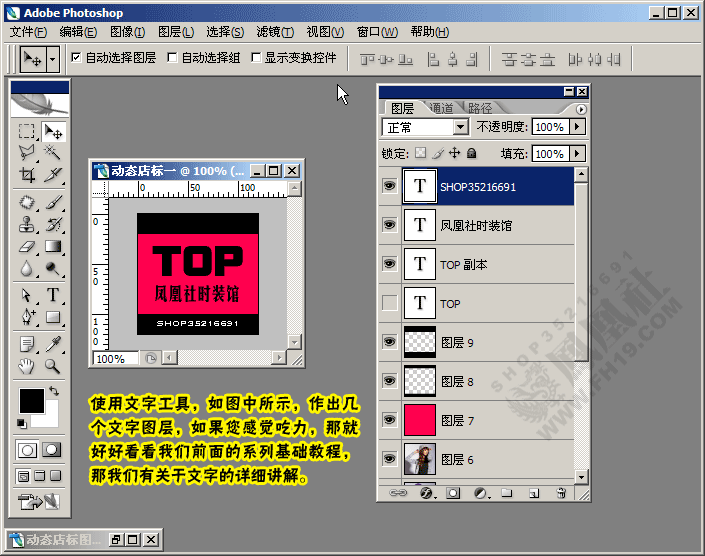Open the layers panel flyout menu

581,109
